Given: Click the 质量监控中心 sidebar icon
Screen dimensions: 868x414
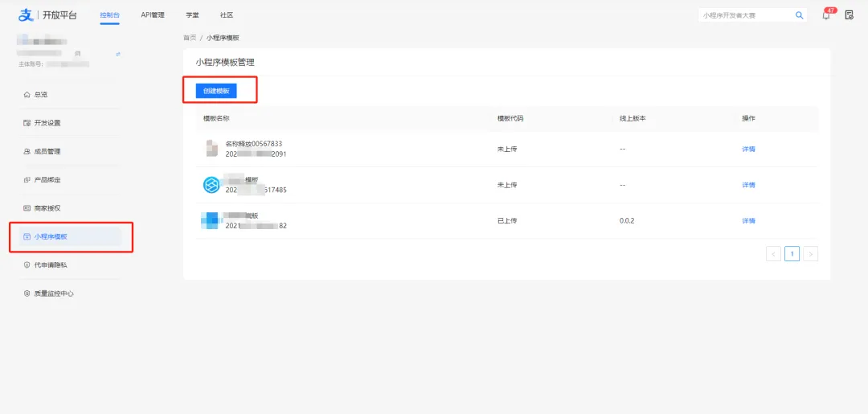Looking at the screenshot, I should click(x=27, y=294).
